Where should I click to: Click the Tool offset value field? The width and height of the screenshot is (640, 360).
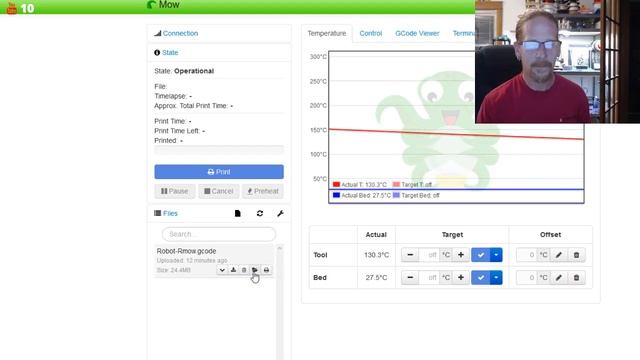(527, 255)
